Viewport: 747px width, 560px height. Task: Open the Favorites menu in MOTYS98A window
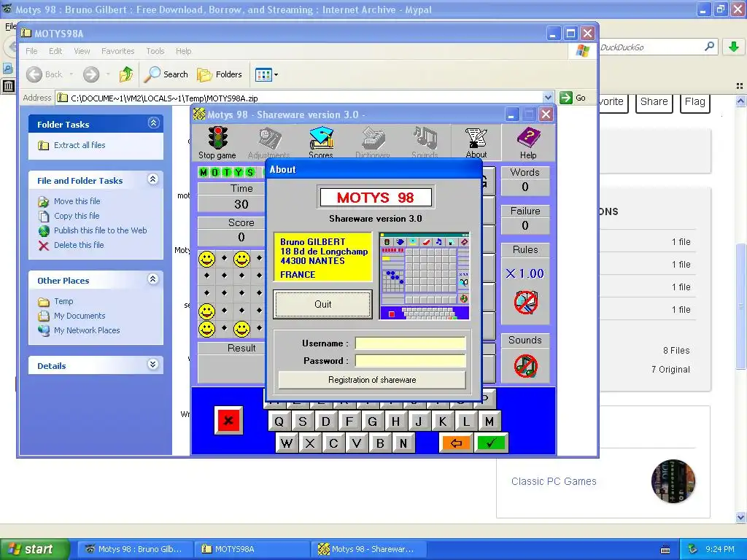tap(117, 51)
